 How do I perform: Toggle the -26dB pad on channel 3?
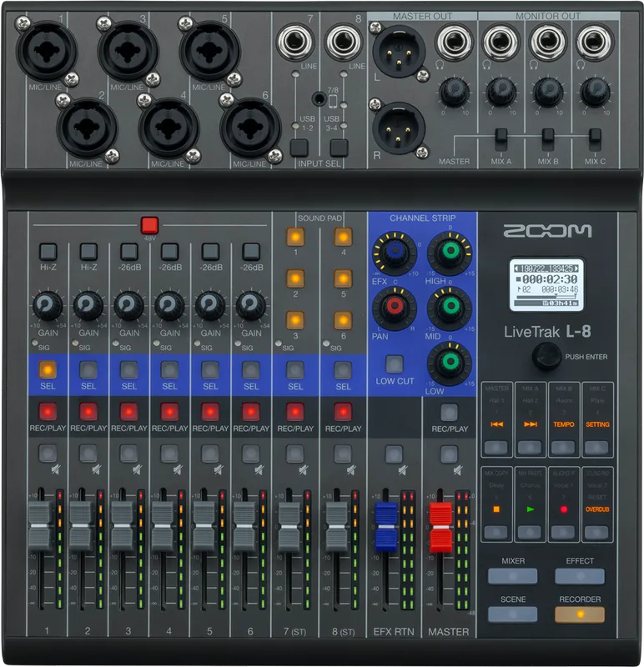[129, 252]
